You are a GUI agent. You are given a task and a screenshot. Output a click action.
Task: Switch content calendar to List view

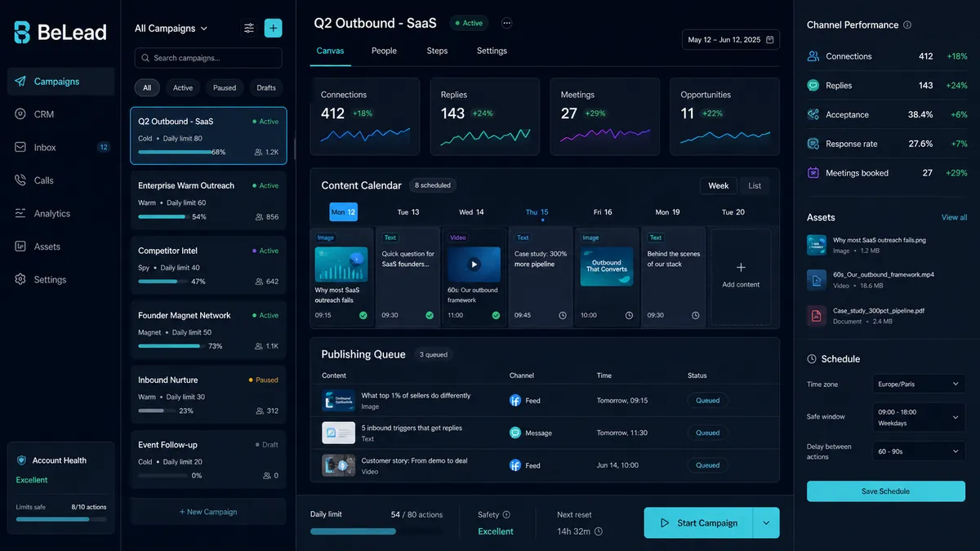tap(755, 186)
